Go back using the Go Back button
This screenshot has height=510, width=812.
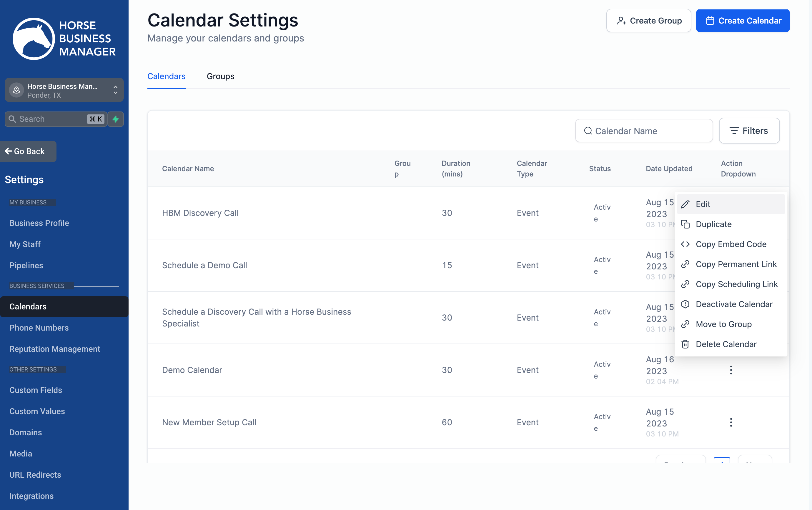(28, 151)
